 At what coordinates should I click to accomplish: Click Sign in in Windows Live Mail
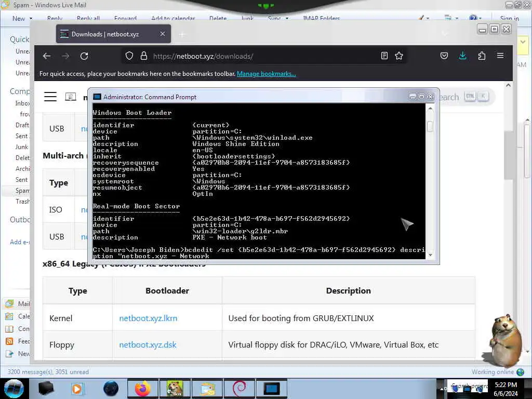click(x=509, y=18)
